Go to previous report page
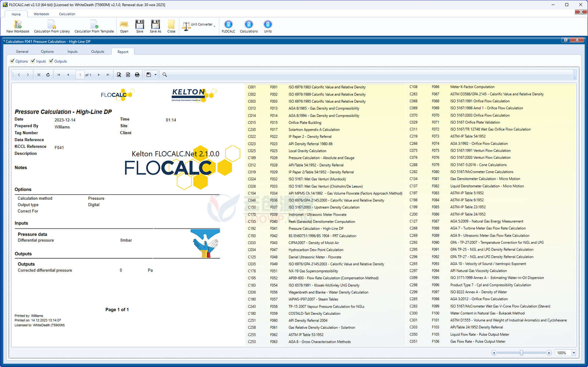Screen dimensions: 588x367 pyautogui.click(x=68, y=75)
